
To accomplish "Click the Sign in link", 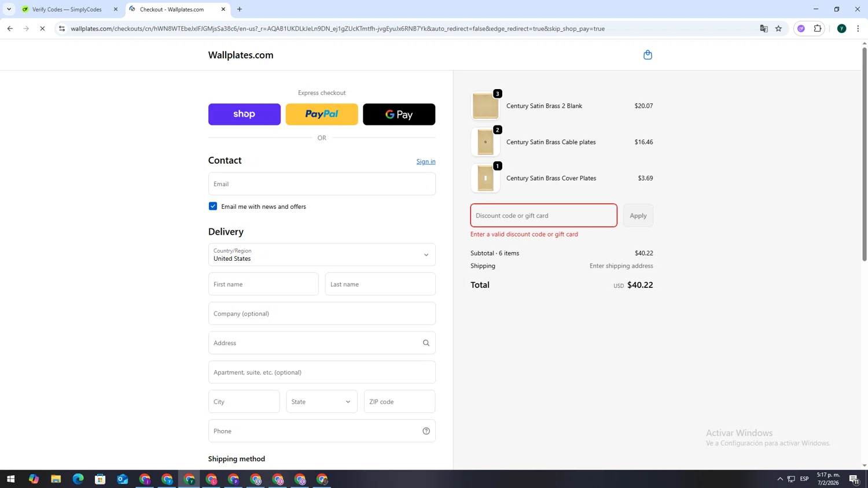I will coord(426,161).
